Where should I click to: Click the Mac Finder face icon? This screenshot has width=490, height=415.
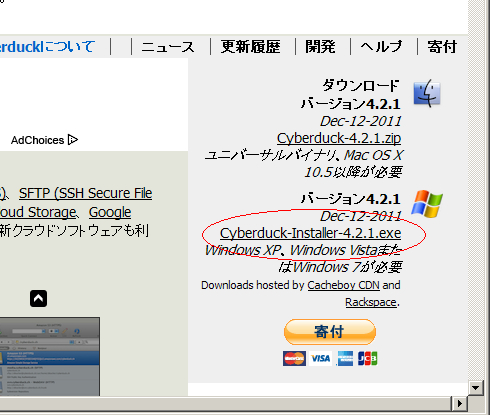tap(427, 94)
